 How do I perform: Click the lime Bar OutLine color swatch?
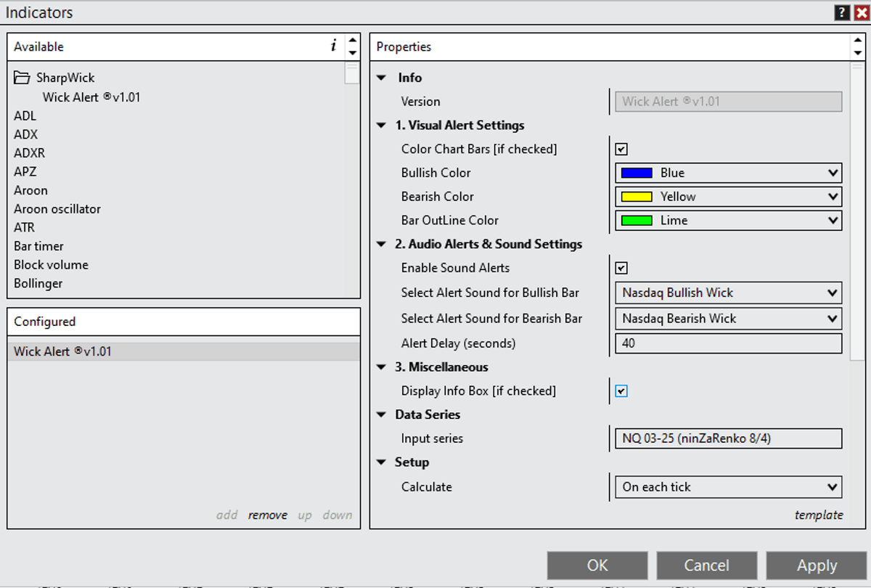coord(637,221)
